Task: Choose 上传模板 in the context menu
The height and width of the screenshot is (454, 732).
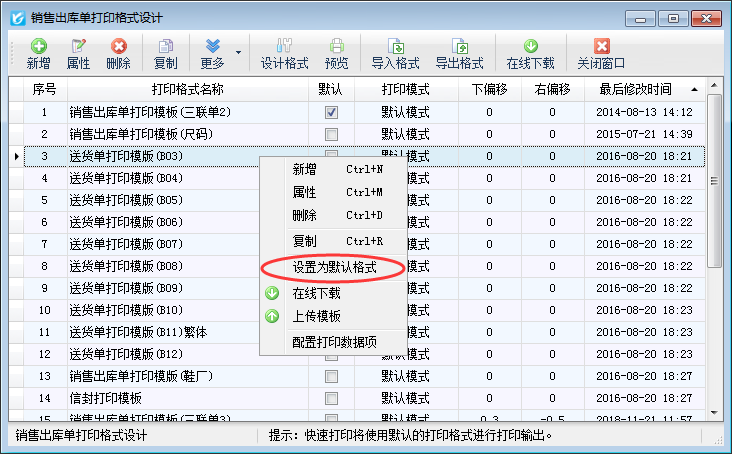Action: click(316, 317)
